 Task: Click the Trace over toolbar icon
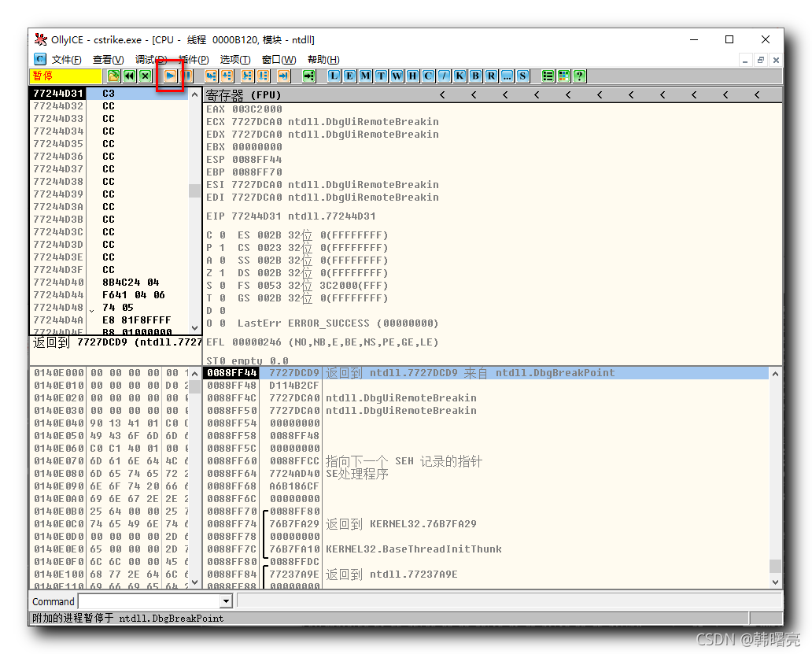264,76
